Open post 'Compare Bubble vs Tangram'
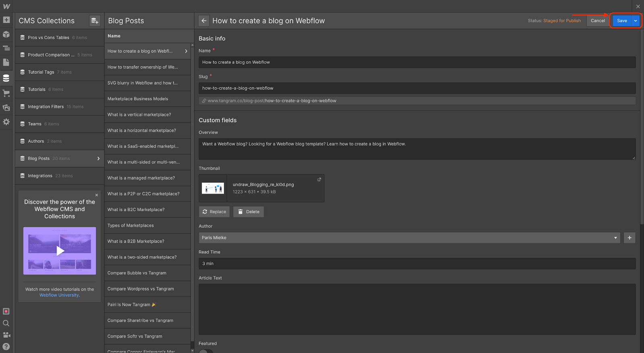The height and width of the screenshot is (353, 644). [x=147, y=273]
